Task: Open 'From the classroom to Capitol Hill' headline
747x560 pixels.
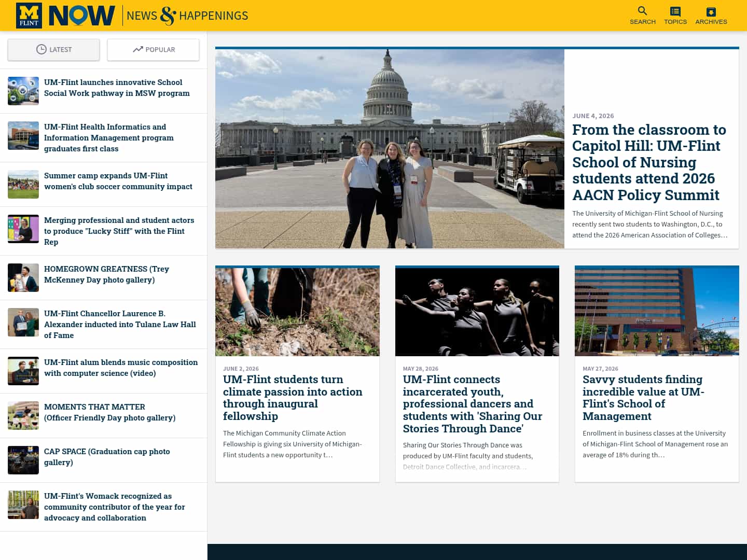Action: click(x=649, y=162)
